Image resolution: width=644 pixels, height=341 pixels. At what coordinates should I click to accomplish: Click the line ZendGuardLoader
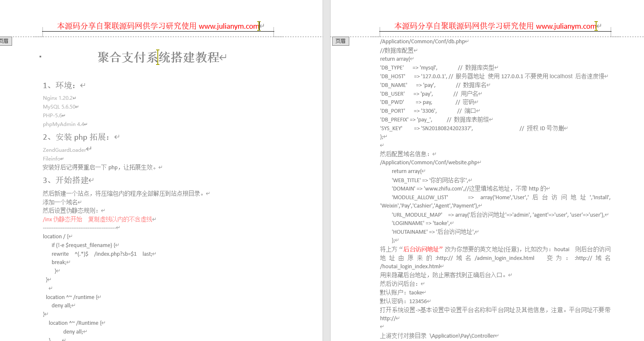coord(65,150)
